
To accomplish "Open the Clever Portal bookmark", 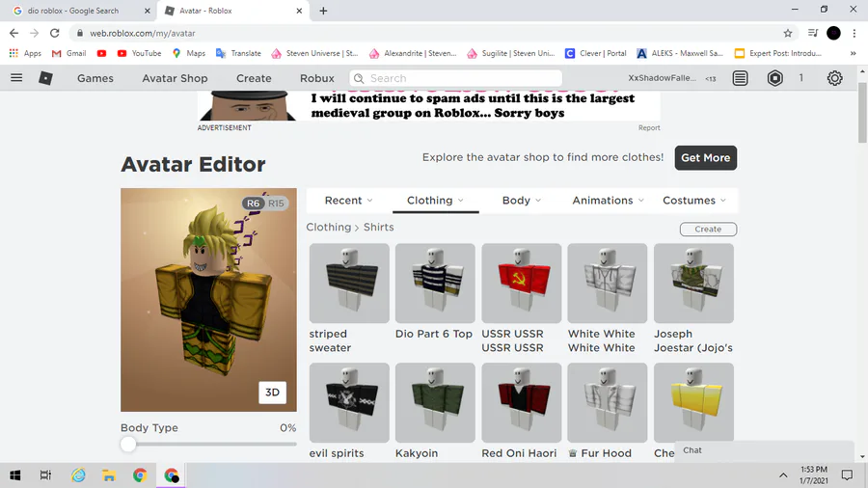I will 596,53.
